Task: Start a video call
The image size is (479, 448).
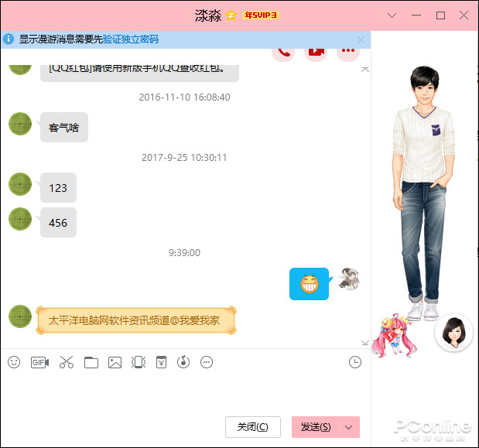Action: (316, 53)
